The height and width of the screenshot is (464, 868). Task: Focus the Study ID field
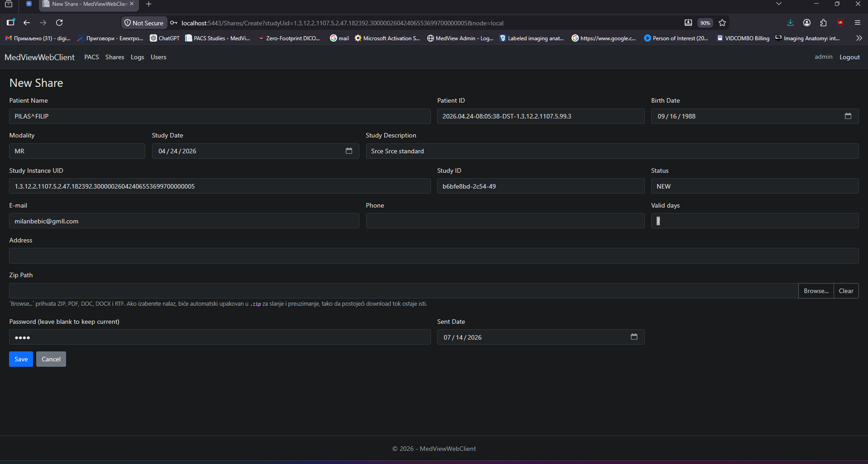(x=541, y=186)
